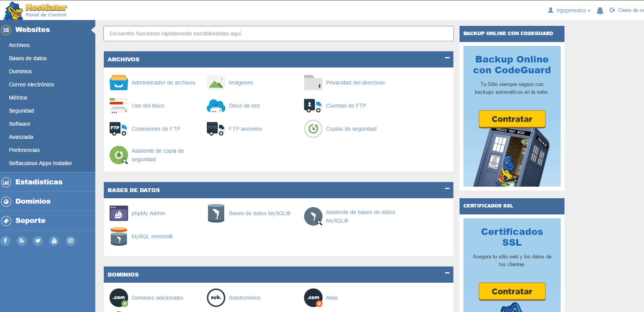Collapse the BASES DE DATOS section
The height and width of the screenshot is (312, 644).
[x=447, y=189]
